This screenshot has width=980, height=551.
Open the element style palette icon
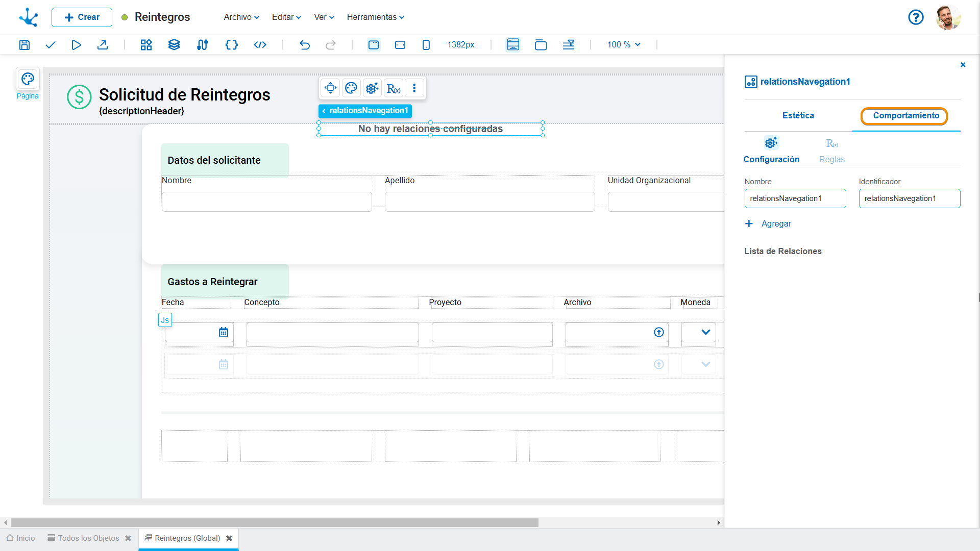(351, 88)
